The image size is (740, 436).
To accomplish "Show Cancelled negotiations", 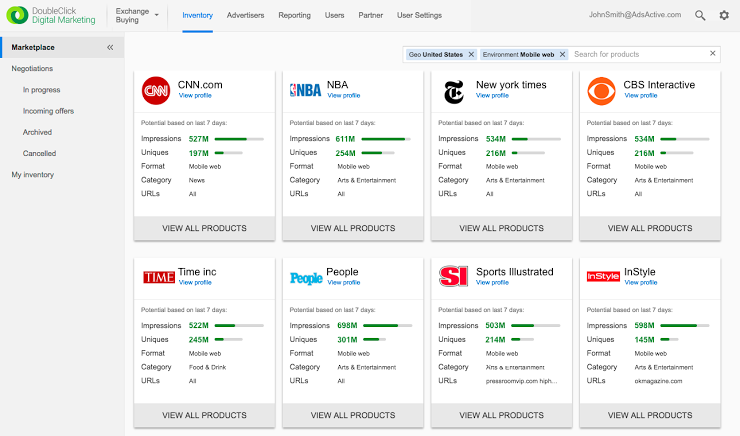I will (x=39, y=153).
